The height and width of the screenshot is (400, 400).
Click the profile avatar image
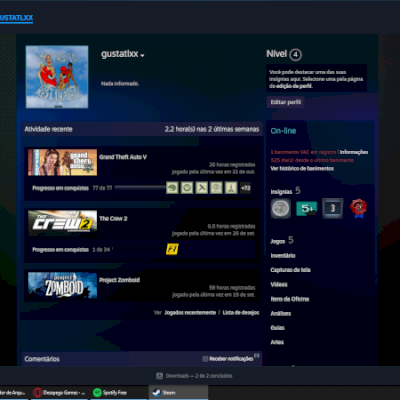click(57, 77)
